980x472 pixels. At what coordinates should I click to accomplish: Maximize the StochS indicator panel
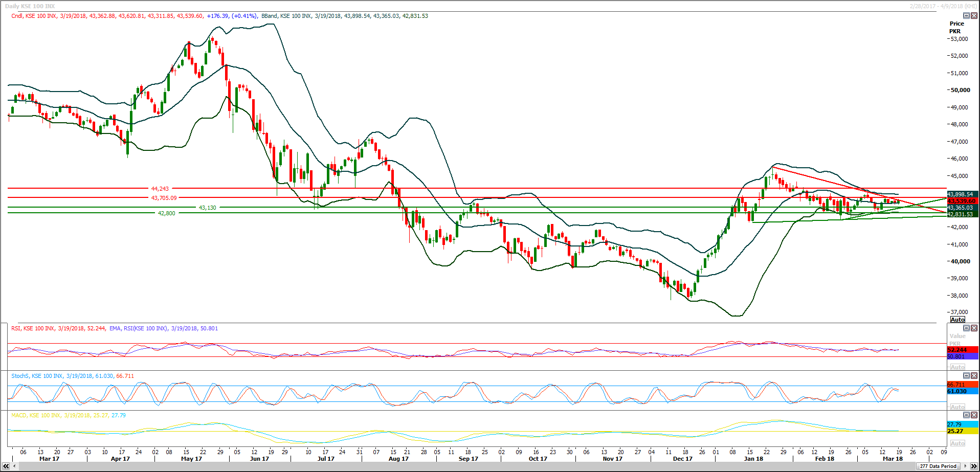(966, 376)
